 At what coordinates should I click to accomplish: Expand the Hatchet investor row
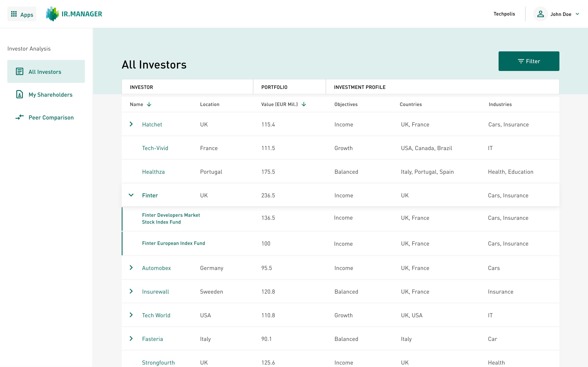point(131,124)
